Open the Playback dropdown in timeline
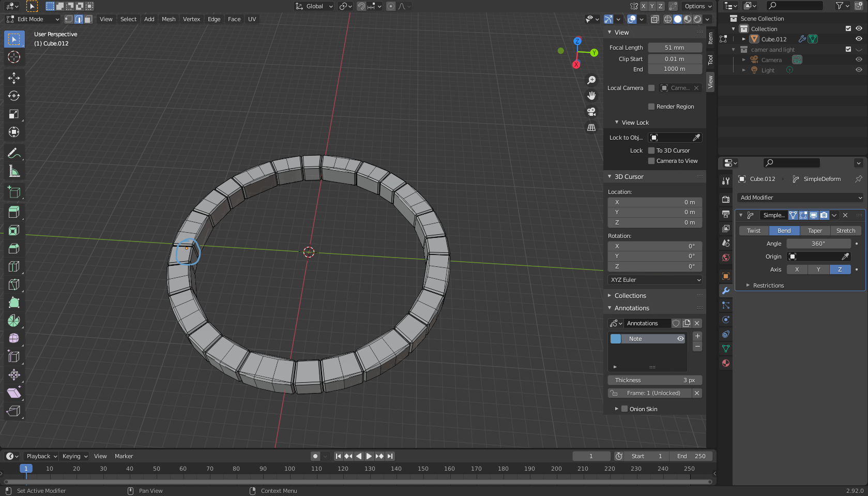The height and width of the screenshot is (496, 868). (41, 456)
